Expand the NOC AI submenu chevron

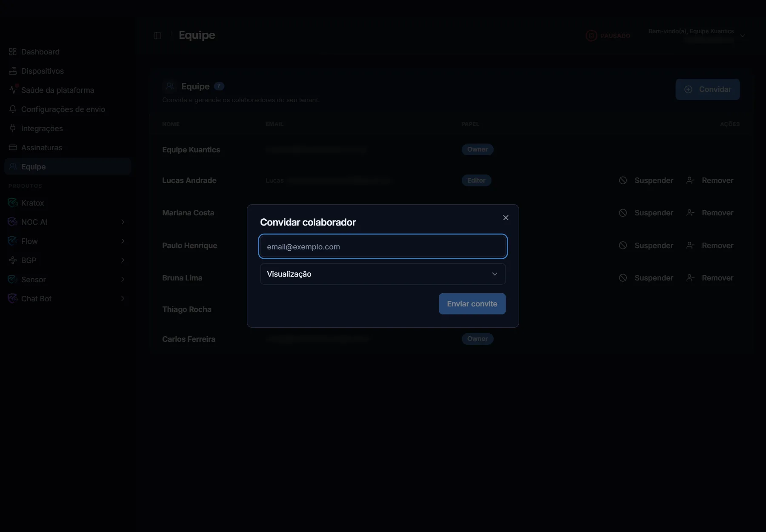[123, 222]
